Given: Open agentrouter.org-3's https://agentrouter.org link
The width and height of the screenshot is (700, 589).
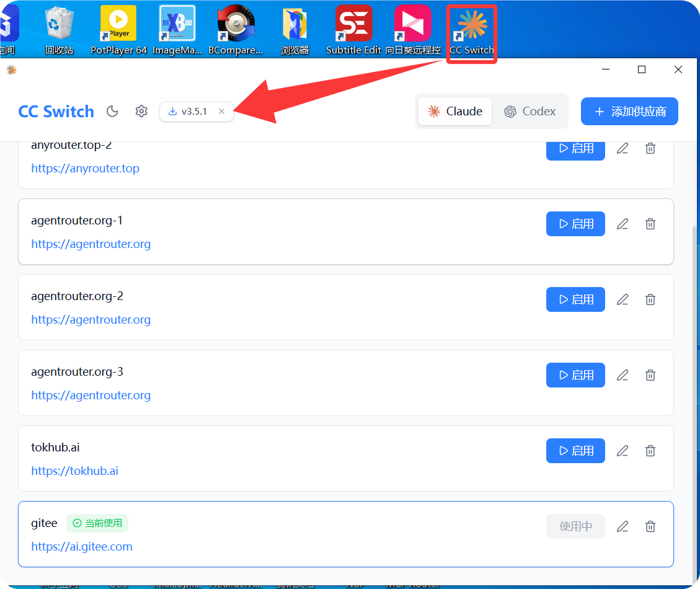Looking at the screenshot, I should pos(91,396).
